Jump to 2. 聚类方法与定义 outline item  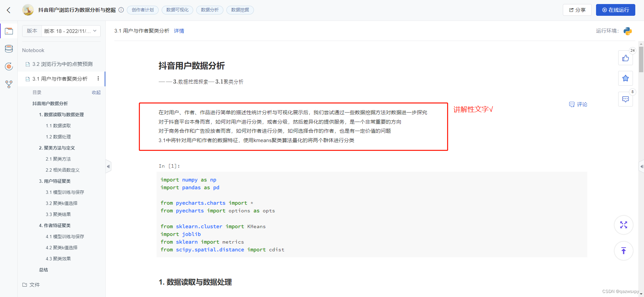[57, 148]
